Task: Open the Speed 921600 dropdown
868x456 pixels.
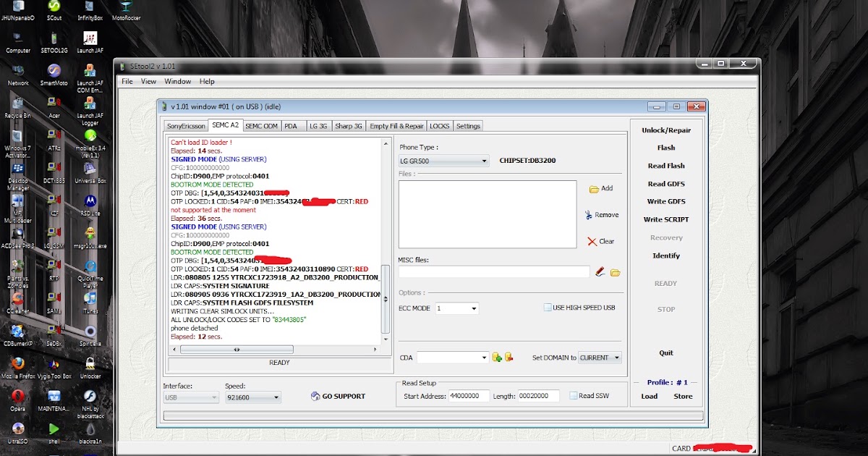Action: (x=252, y=397)
